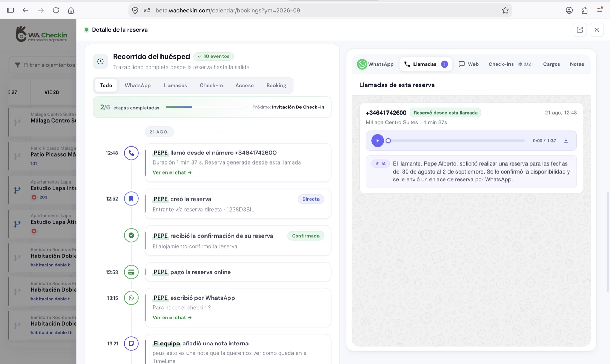Click the audio progress slider track
The image size is (610, 364).
[x=456, y=141]
